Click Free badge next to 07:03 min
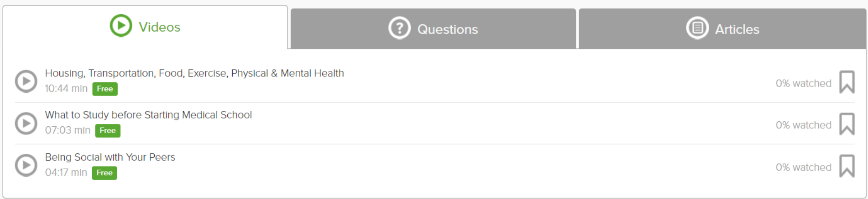Viewport: 868px width, 199px height. (x=108, y=131)
